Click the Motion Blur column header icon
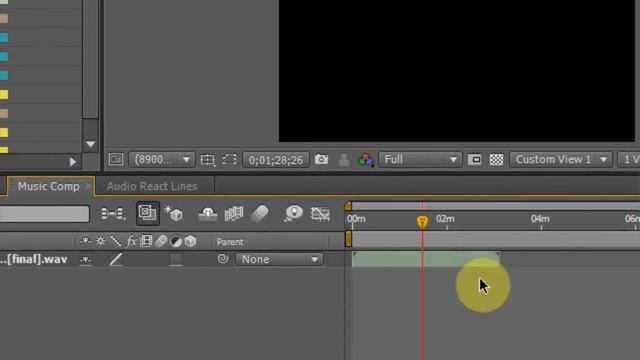 click(161, 241)
